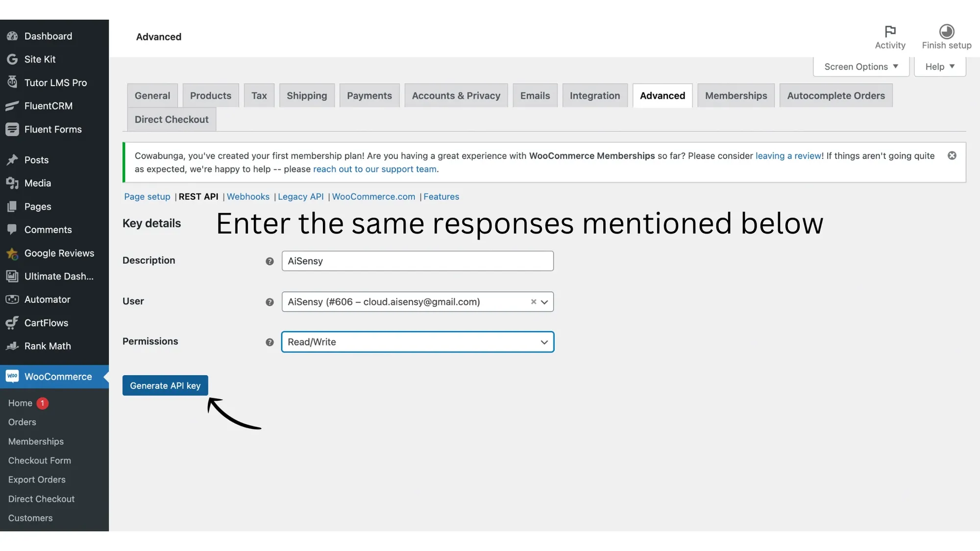Expand the Screen Options panel
Viewport: 980px width, 551px height.
(861, 67)
